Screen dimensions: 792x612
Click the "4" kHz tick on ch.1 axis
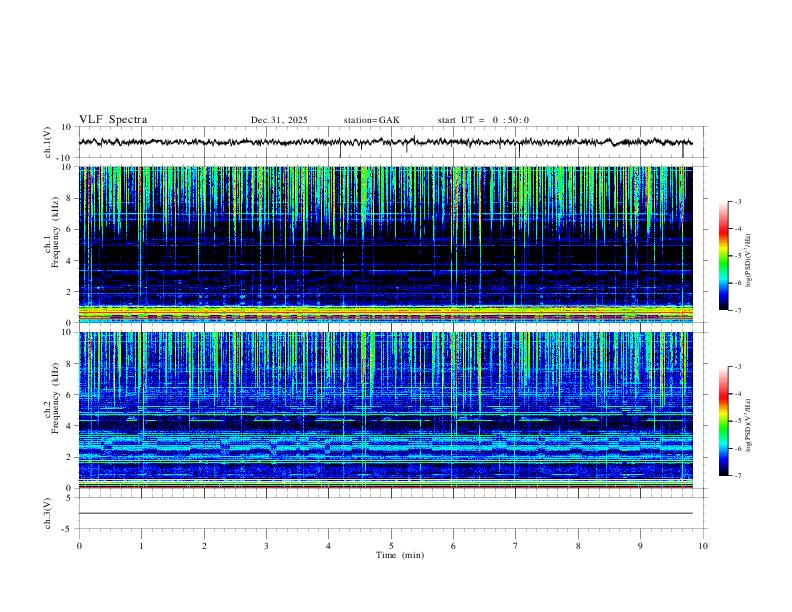tap(70, 261)
